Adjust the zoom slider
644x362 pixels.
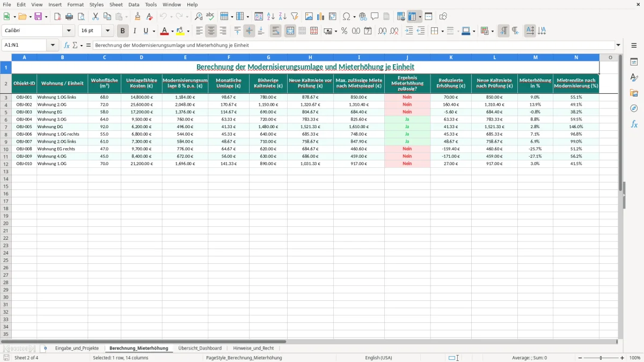[601, 358]
